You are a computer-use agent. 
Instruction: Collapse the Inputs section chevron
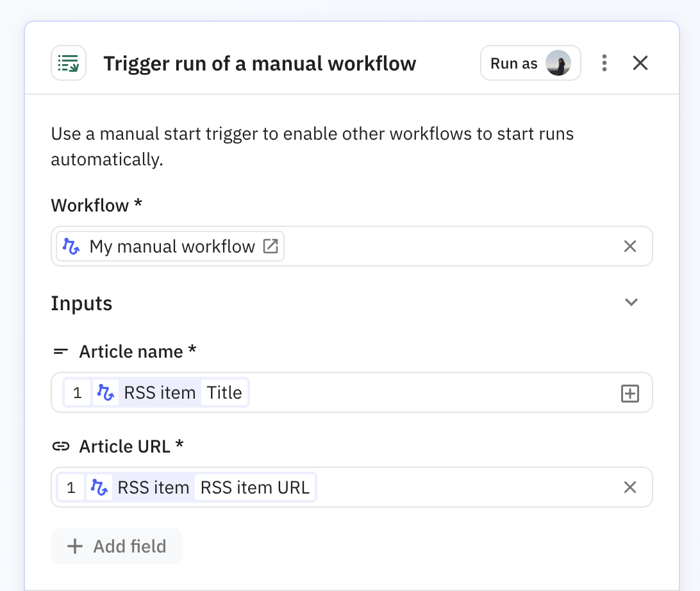(631, 303)
